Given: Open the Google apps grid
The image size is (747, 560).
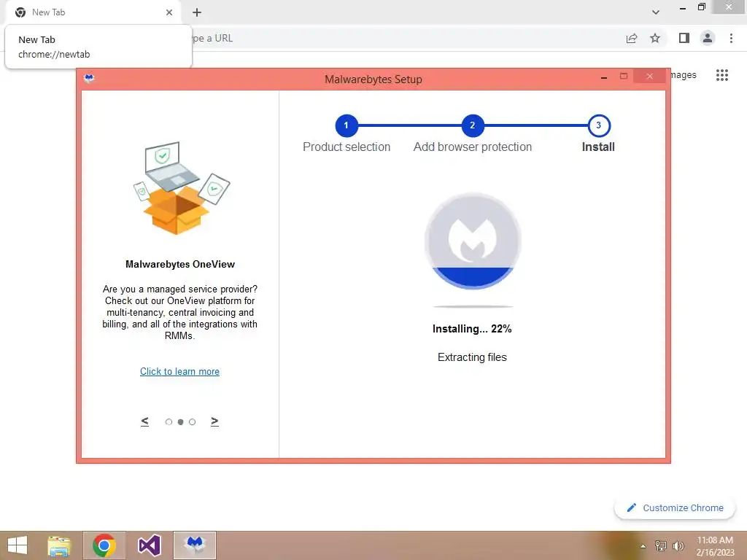Looking at the screenshot, I should tap(722, 75).
